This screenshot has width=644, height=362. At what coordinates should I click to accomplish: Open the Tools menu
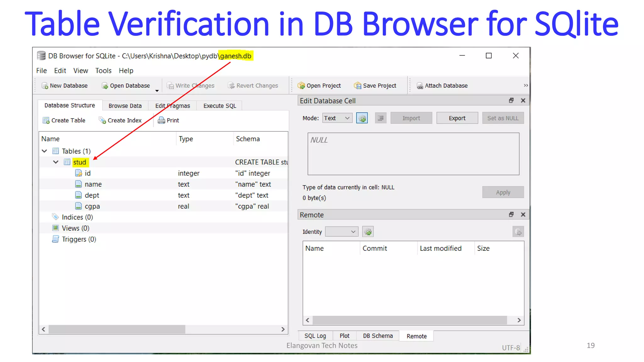pyautogui.click(x=103, y=71)
